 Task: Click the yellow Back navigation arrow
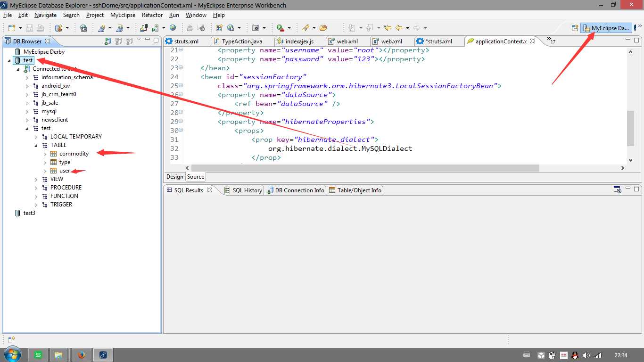(x=399, y=28)
